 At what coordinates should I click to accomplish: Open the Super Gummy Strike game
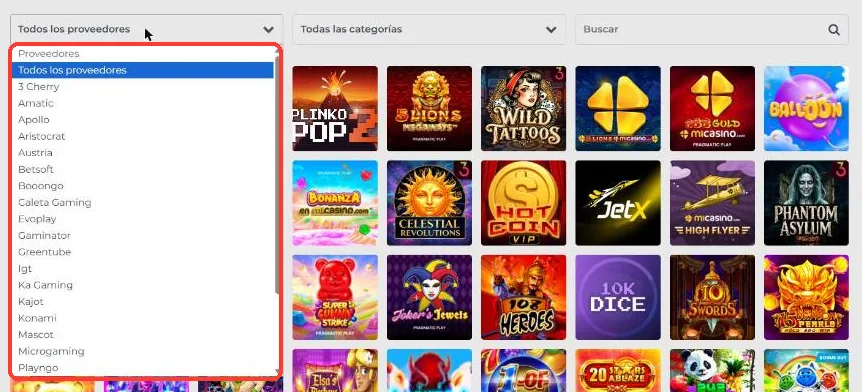click(x=335, y=297)
